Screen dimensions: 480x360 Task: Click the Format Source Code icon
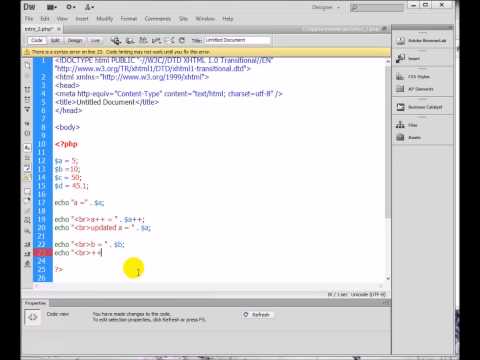(28, 263)
